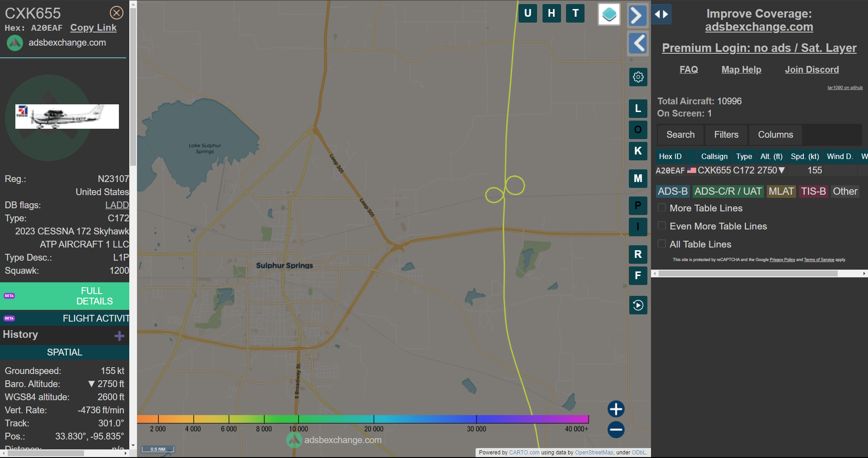Zoom out the map with minus button
This screenshot has width=868, height=458.
coord(616,430)
